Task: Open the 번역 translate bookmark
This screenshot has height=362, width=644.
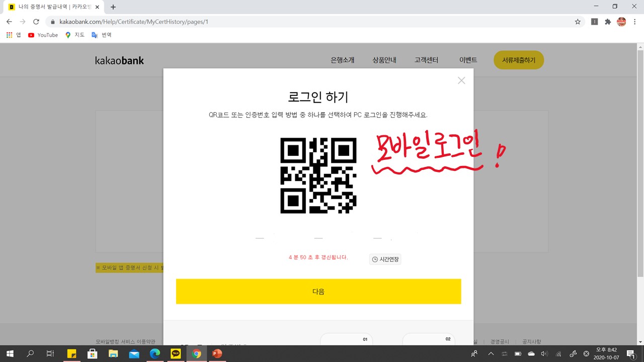Action: [101, 35]
